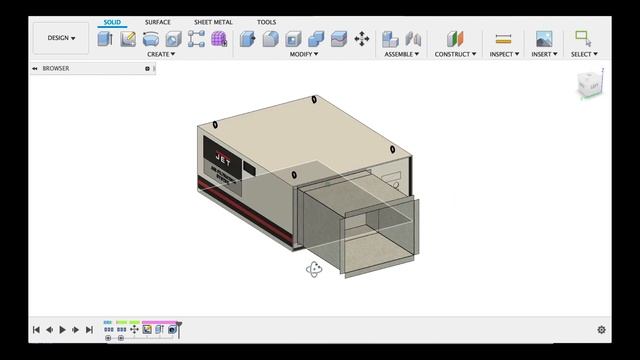640x360 pixels.
Task: Select the extrude feature in timeline
Action: [160, 329]
